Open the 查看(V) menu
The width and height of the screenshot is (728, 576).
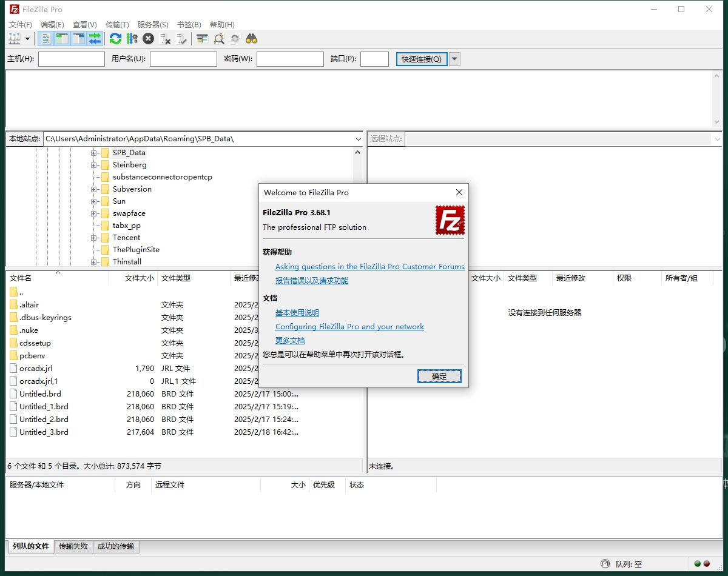point(85,25)
